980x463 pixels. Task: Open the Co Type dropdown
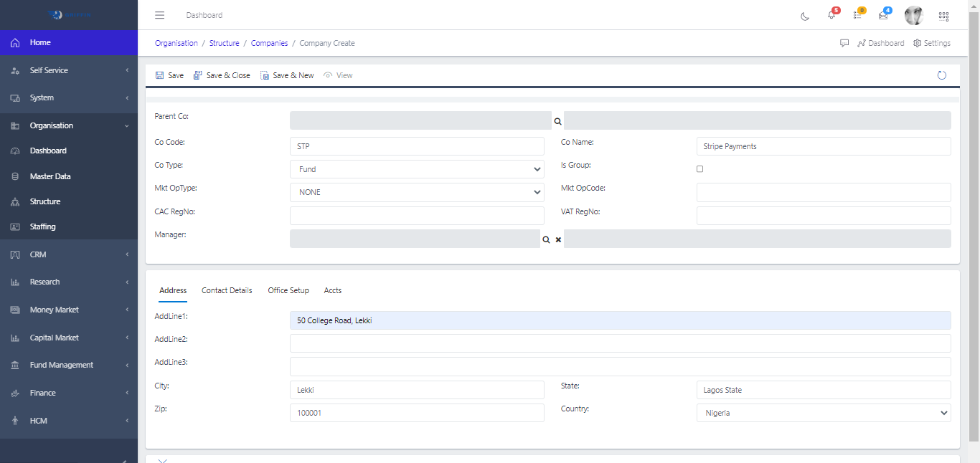tap(417, 169)
